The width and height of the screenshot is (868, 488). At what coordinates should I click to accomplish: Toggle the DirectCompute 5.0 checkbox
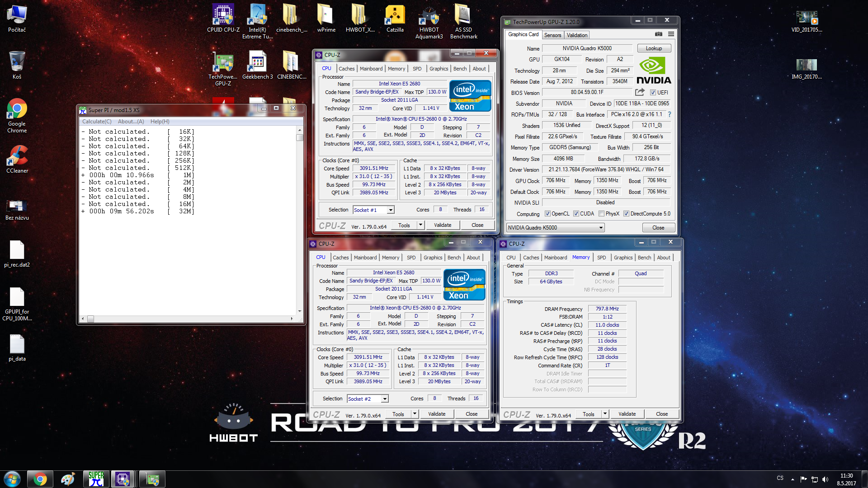tap(626, 214)
